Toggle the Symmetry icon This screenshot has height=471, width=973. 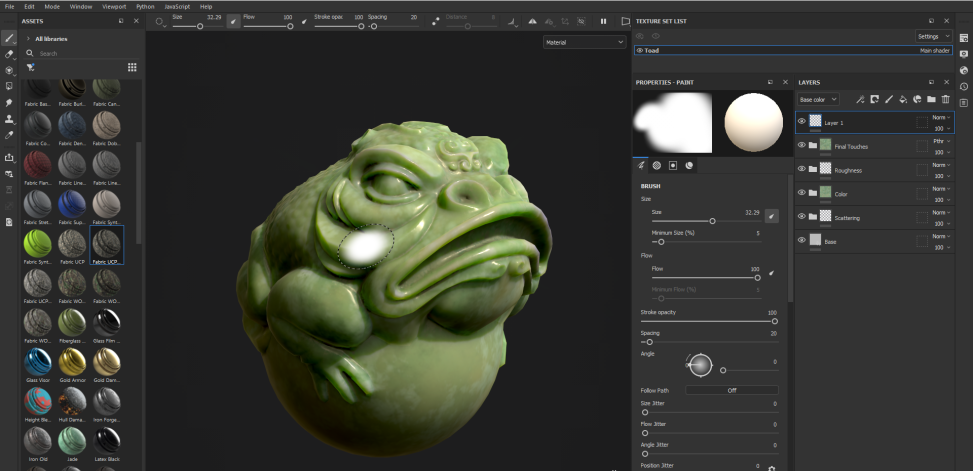[x=532, y=21]
